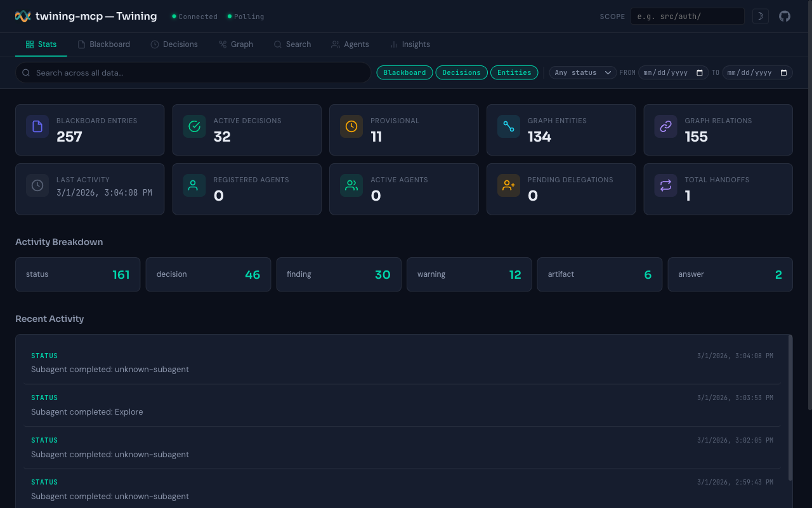Click the Active Decisions checkmark icon
Viewport: 812px width, 508px height.
pyautogui.click(x=194, y=126)
